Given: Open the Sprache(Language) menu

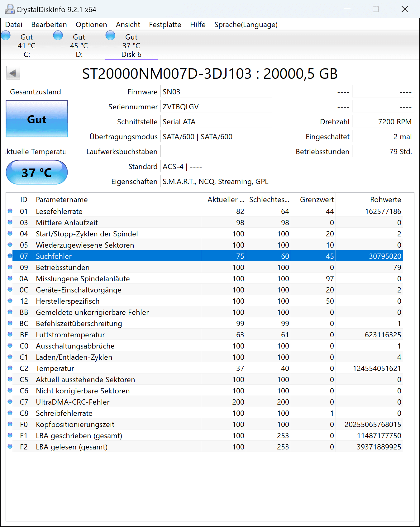Looking at the screenshot, I should click(246, 25).
